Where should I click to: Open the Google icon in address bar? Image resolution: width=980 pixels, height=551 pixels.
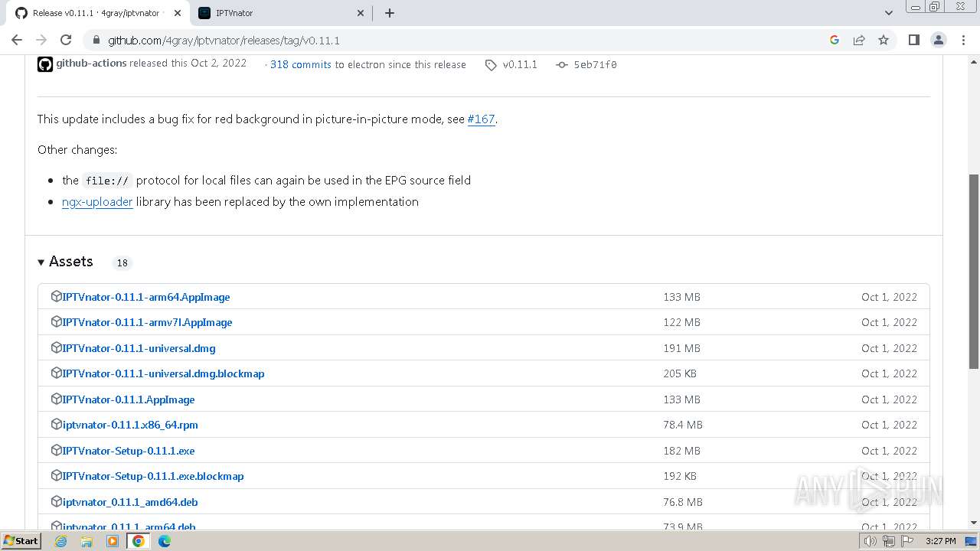click(835, 40)
